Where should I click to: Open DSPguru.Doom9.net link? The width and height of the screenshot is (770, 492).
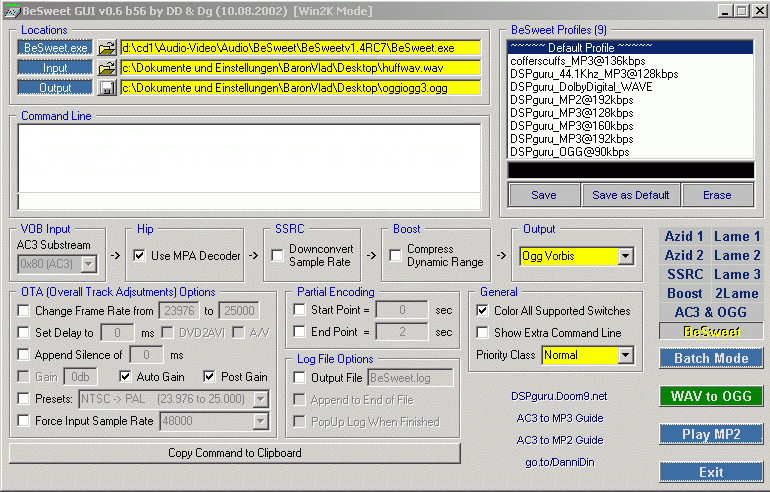(559, 396)
